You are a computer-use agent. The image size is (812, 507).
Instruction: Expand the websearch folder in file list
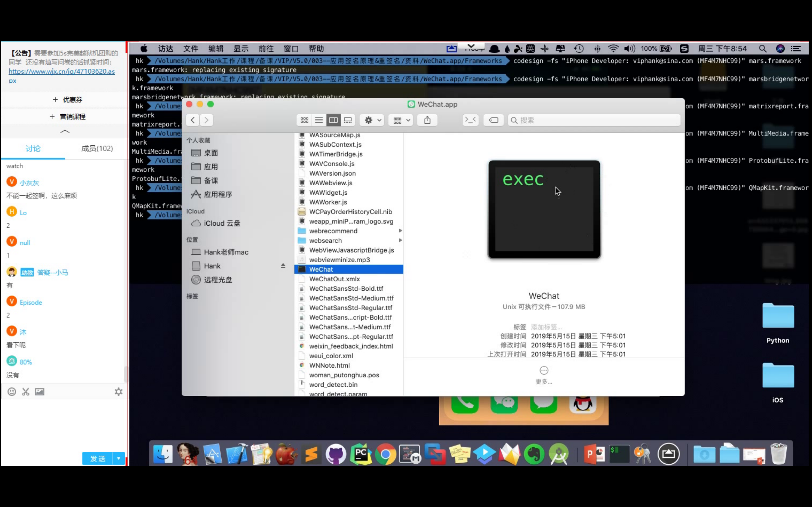[399, 240]
